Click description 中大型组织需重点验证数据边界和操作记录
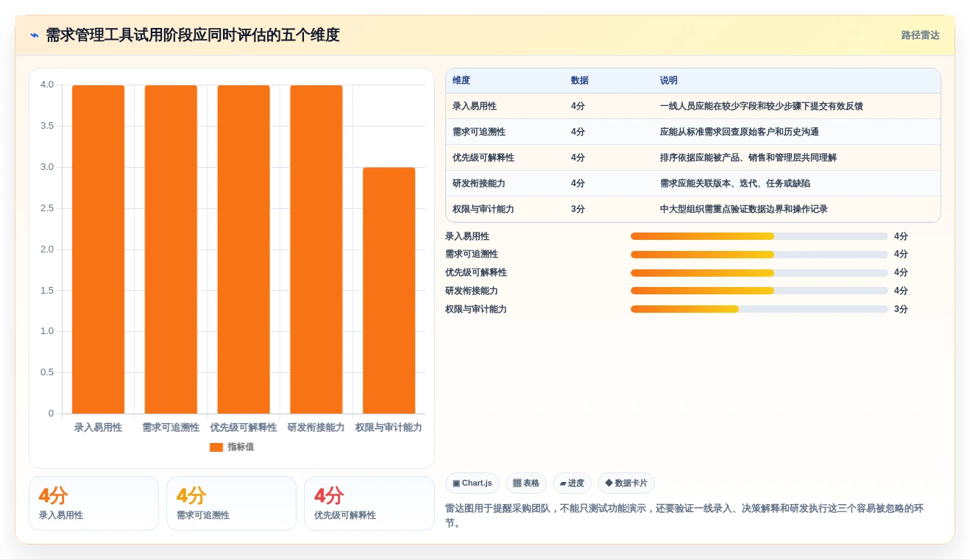The width and height of the screenshot is (970, 560). pyautogui.click(x=744, y=209)
